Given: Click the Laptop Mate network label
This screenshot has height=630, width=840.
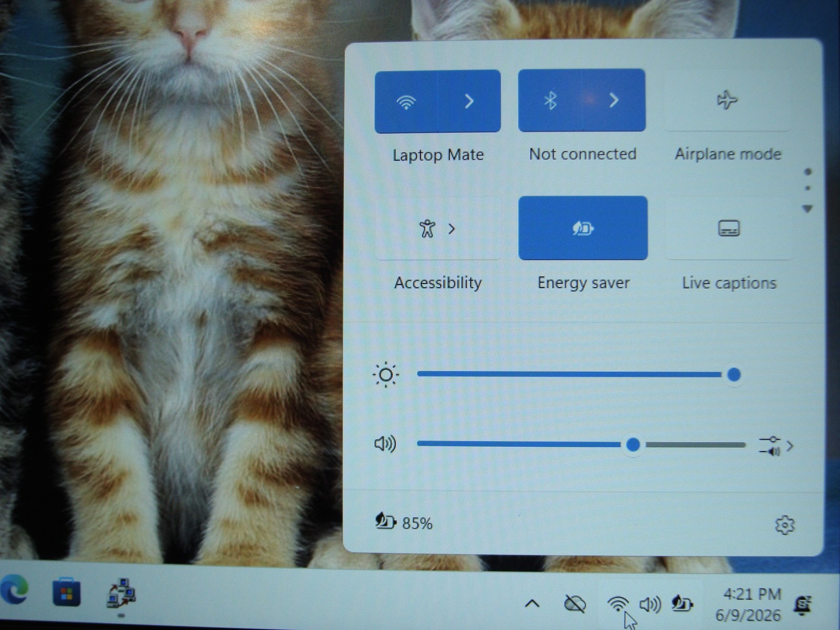Looking at the screenshot, I should 438,155.
